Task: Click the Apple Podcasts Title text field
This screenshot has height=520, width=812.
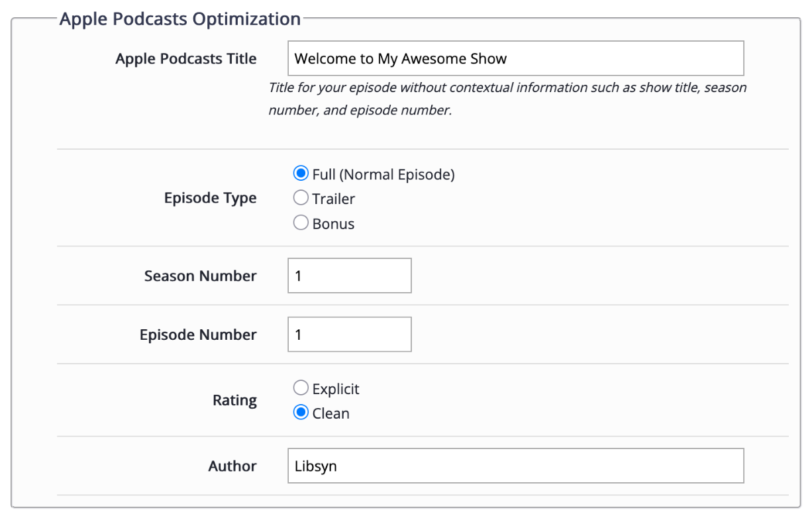Action: 515,58
